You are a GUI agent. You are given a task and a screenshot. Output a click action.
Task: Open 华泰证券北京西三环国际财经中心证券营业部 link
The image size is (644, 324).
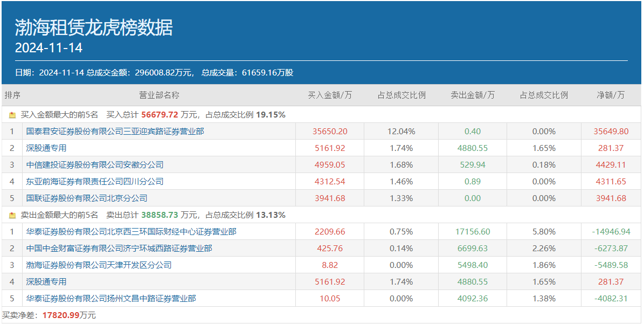pyautogui.click(x=131, y=232)
